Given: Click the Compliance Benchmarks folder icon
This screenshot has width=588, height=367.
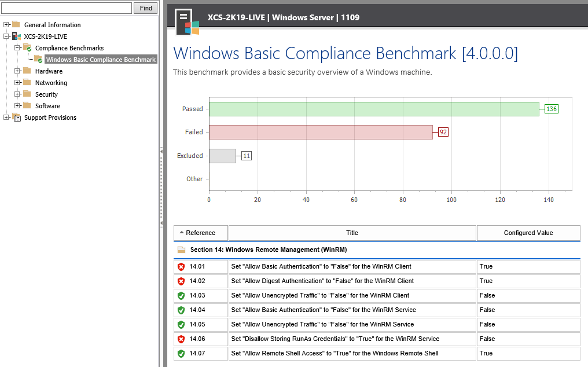Looking at the screenshot, I should pyautogui.click(x=27, y=47).
